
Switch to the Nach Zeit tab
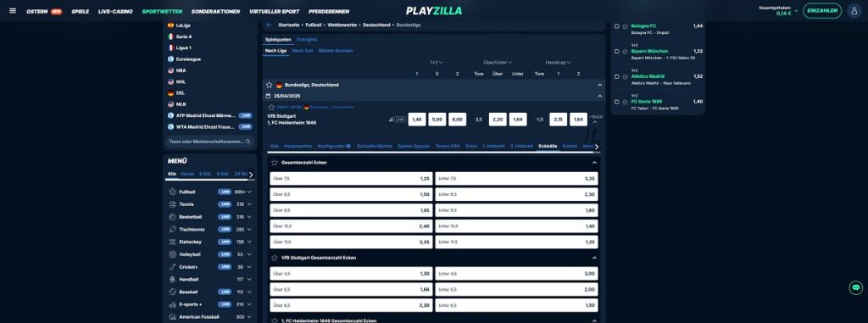303,50
